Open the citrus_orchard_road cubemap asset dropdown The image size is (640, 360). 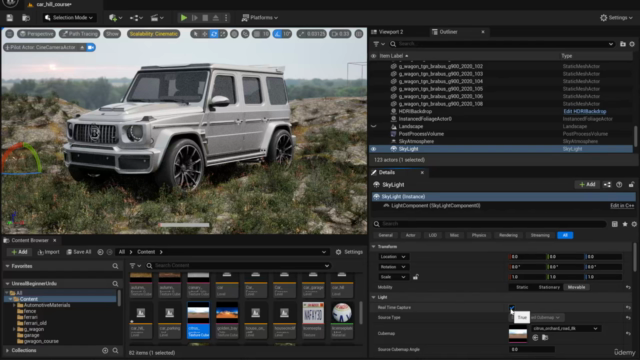click(x=565, y=329)
